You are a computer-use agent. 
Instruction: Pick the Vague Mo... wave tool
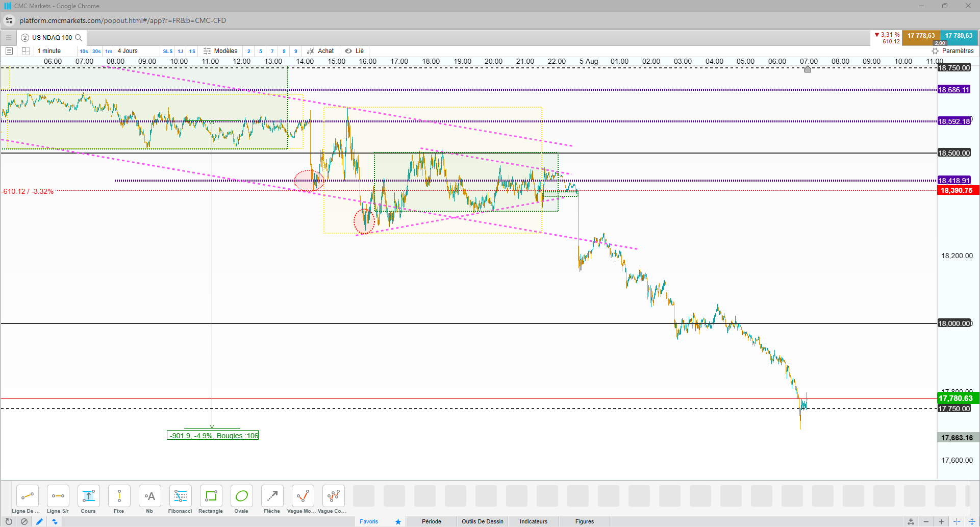303,496
